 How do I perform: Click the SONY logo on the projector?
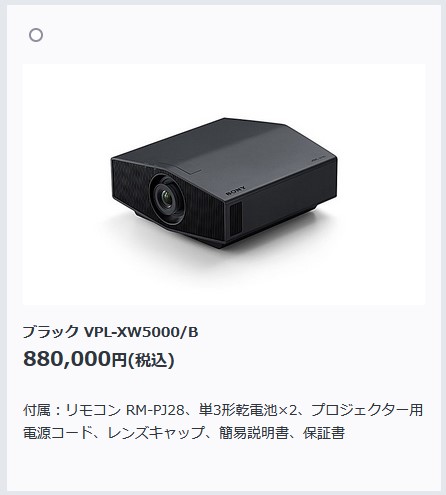tap(236, 191)
